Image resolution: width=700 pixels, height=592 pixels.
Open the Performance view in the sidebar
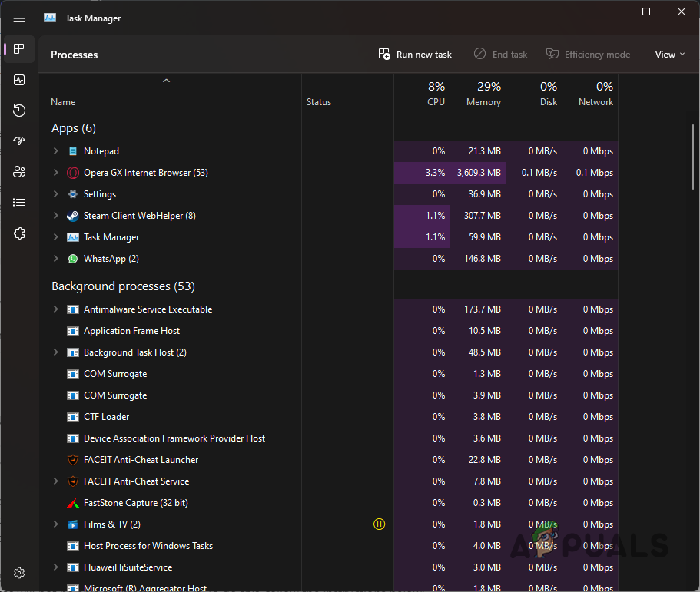point(18,79)
